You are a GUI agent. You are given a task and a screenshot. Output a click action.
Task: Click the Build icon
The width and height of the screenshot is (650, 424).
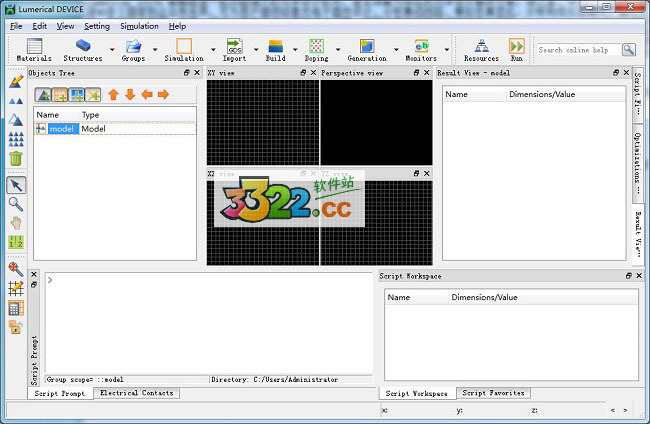click(x=276, y=50)
